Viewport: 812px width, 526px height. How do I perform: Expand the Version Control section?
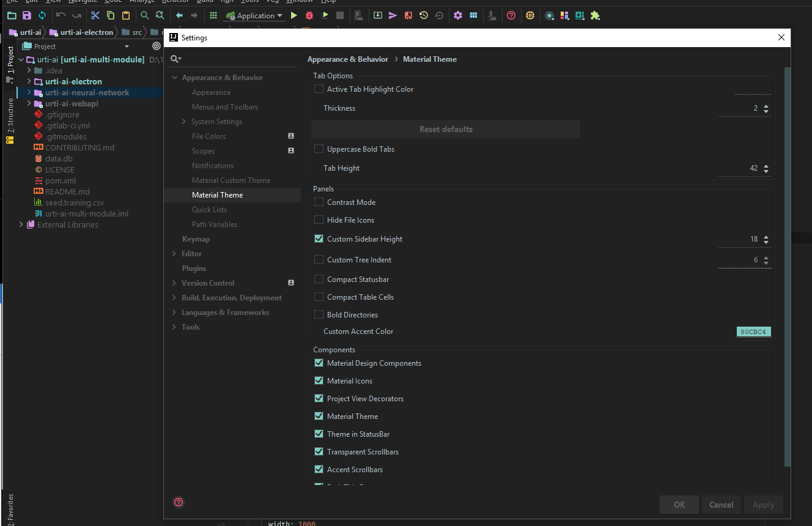point(175,283)
